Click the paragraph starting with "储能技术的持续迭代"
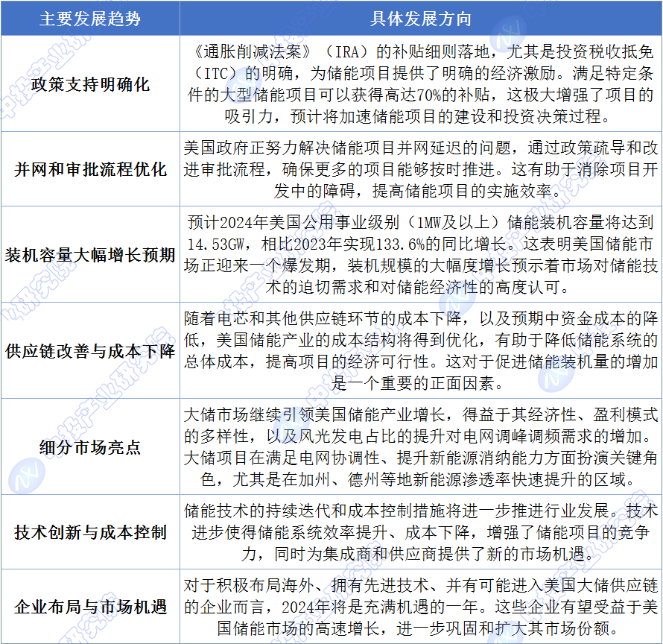This screenshot has width=663, height=644. [421, 533]
